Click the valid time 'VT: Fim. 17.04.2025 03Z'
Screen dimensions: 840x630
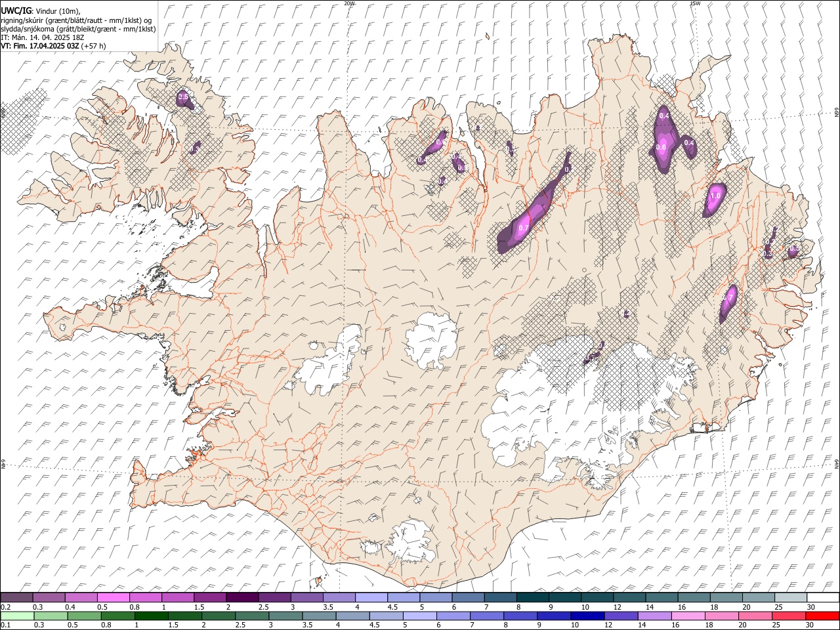coord(40,46)
